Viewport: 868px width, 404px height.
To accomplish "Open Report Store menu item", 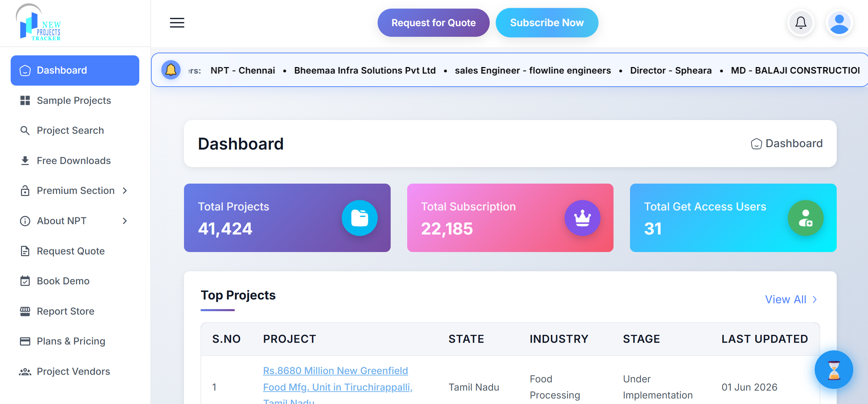I will pos(75,311).
